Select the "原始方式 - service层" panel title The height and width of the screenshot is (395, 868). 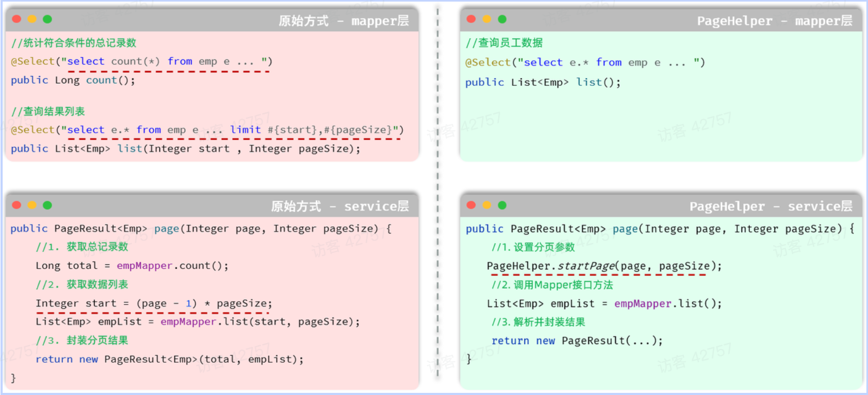pyautogui.click(x=340, y=206)
